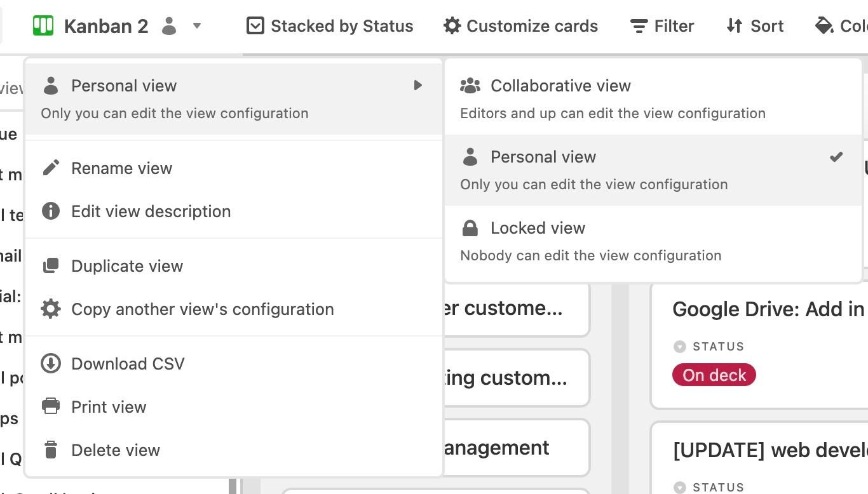
Task: Click the padlock icon for Locked view
Action: click(x=470, y=228)
